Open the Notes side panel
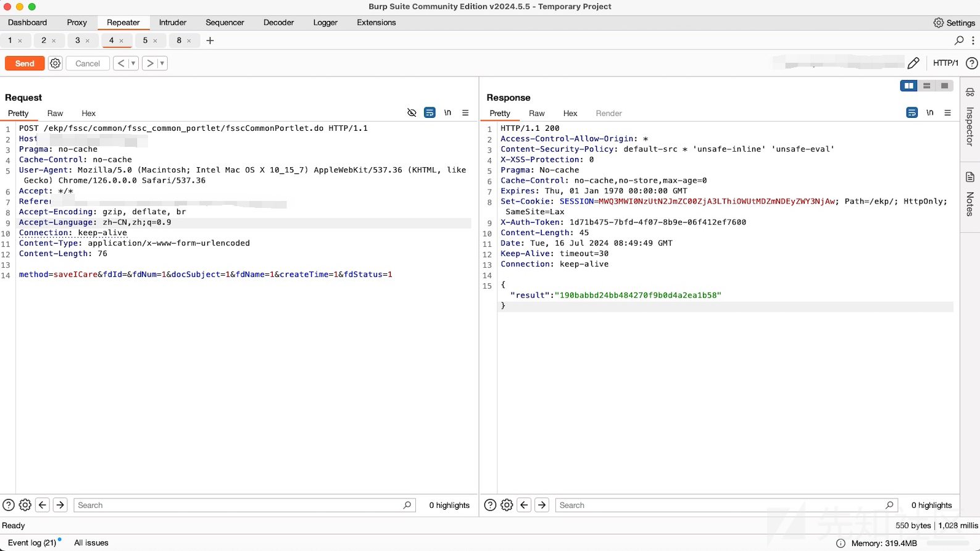Viewport: 980px width, 551px height. tap(970, 194)
